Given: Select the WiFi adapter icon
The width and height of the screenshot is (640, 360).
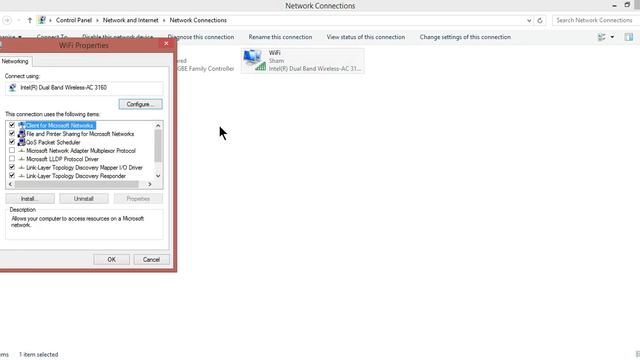Looking at the screenshot, I should coord(253,60).
